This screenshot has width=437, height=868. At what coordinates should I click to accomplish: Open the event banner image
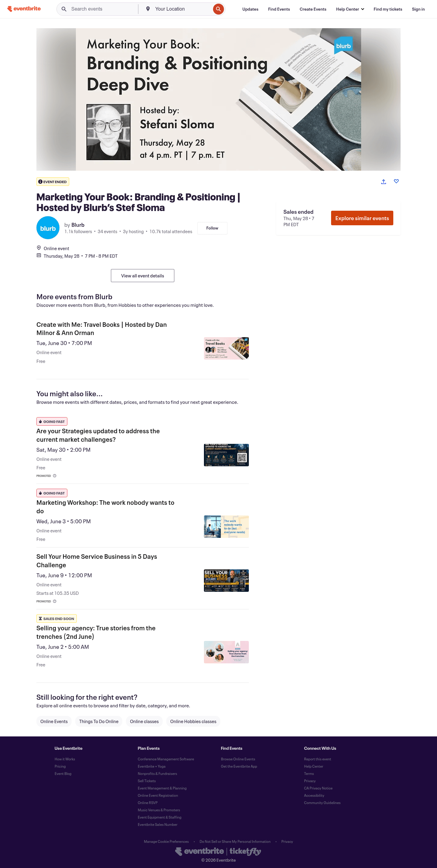(x=218, y=99)
